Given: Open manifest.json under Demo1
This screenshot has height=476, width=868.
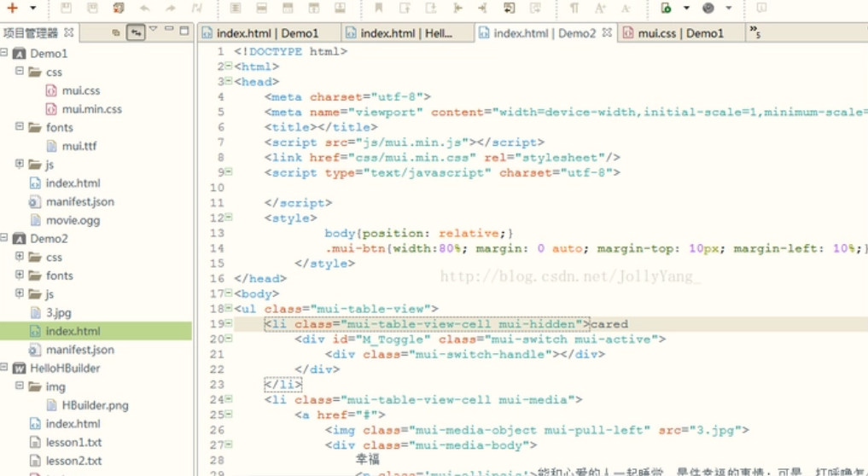Looking at the screenshot, I should 79,201.
